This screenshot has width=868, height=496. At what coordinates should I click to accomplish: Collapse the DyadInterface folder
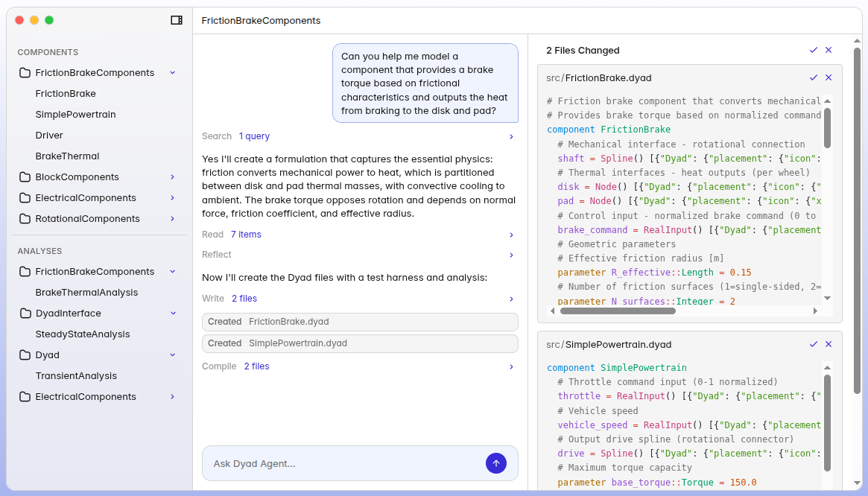point(173,314)
